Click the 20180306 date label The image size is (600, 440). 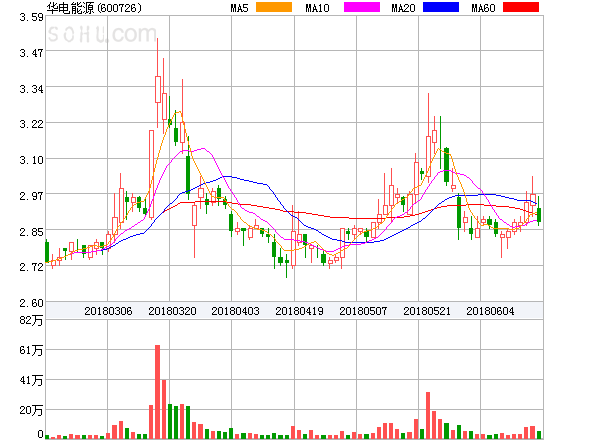point(108,311)
